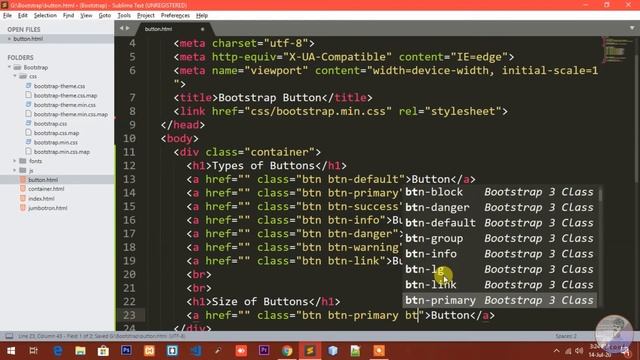Image resolution: width=640 pixels, height=360 pixels.
Task: Open the Help menu
Action: tap(202, 16)
